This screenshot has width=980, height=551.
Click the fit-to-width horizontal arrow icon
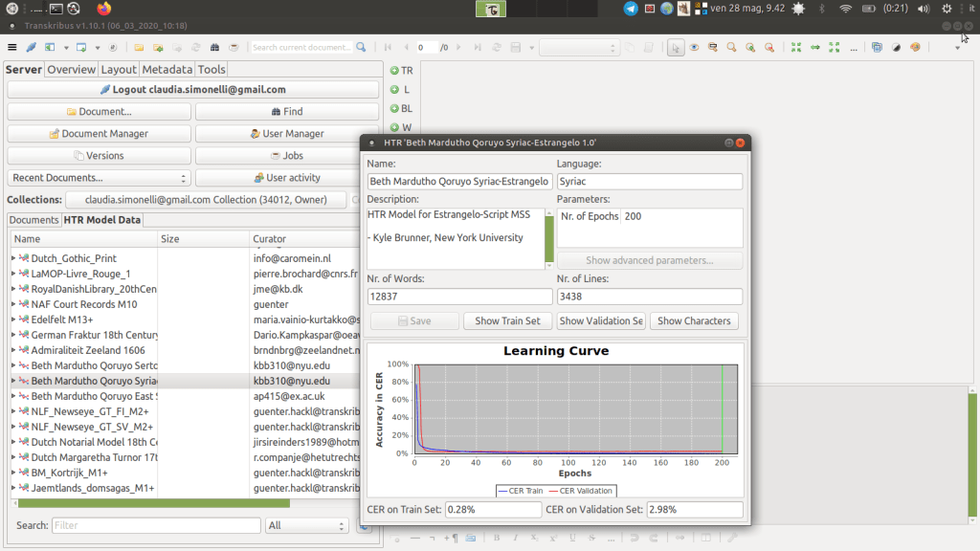coord(815,47)
